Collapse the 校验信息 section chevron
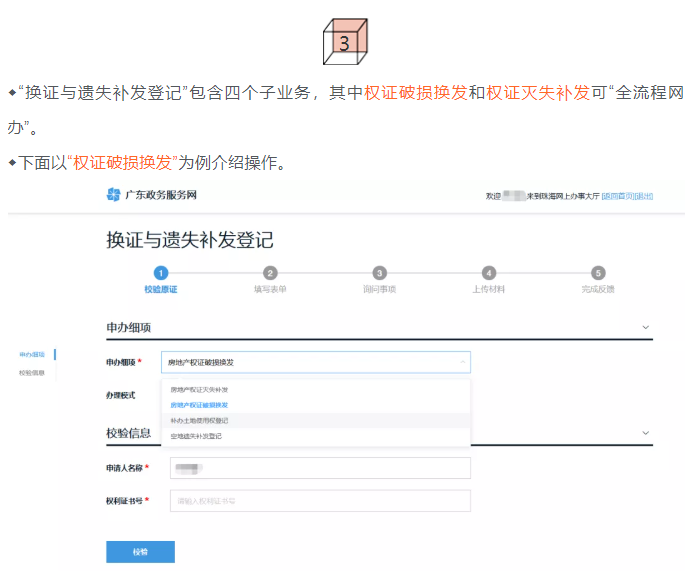 [645, 433]
